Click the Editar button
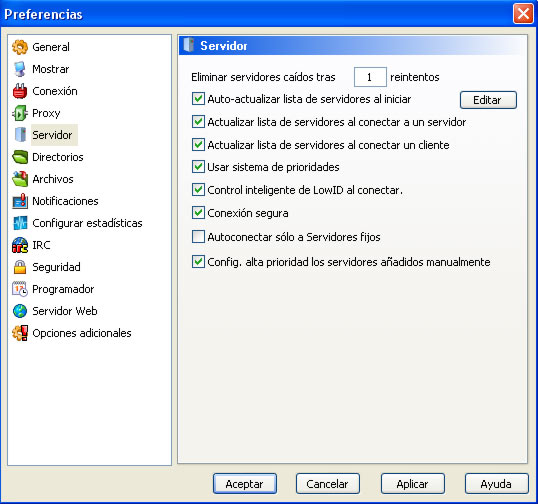Image resolution: width=538 pixels, height=504 pixels. click(x=488, y=100)
